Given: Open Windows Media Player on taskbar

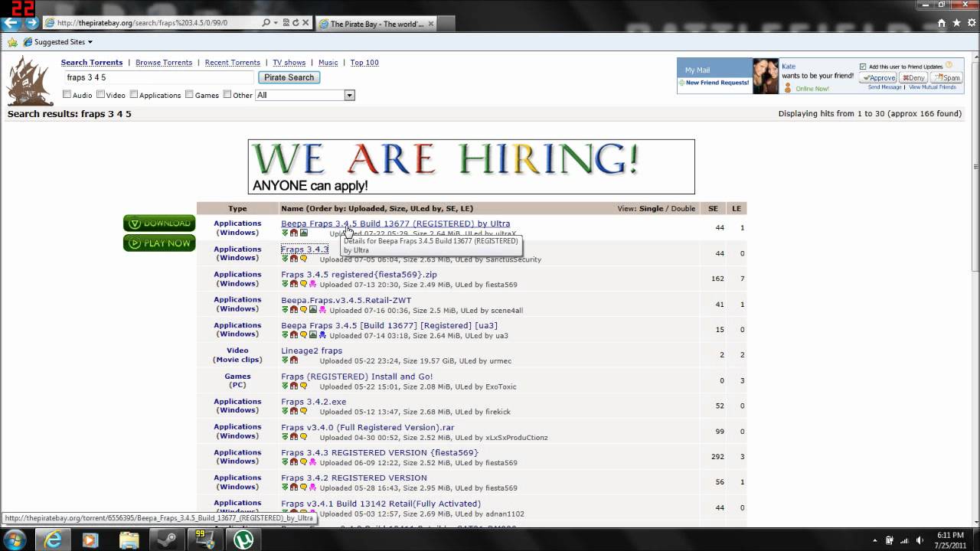Looking at the screenshot, I should tap(90, 540).
